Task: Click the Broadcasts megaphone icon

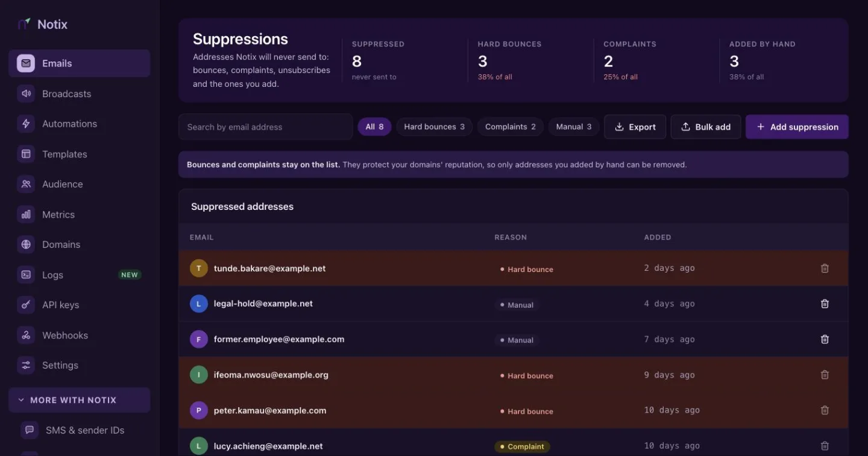Action: click(x=26, y=93)
